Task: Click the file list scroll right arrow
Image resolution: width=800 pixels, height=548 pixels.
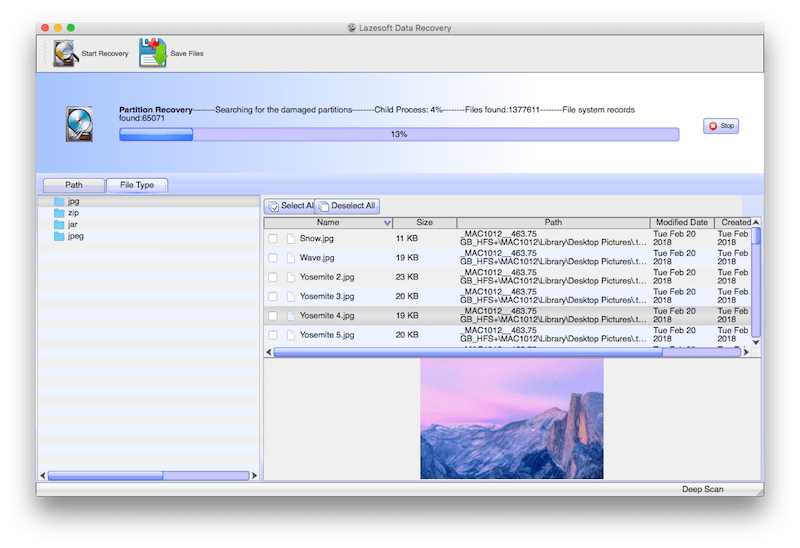Action: (x=746, y=352)
